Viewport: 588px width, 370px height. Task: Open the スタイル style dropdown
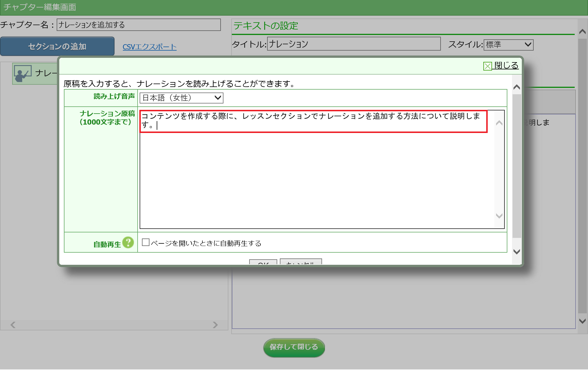[x=508, y=45]
